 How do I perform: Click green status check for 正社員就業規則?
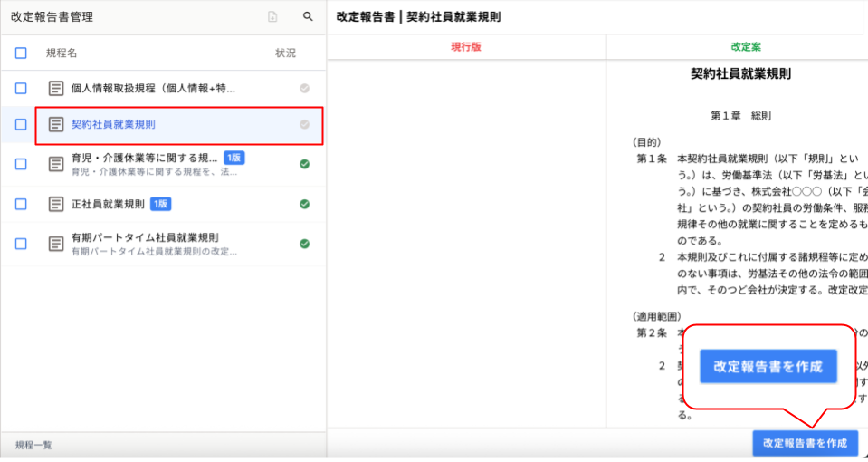click(x=305, y=204)
